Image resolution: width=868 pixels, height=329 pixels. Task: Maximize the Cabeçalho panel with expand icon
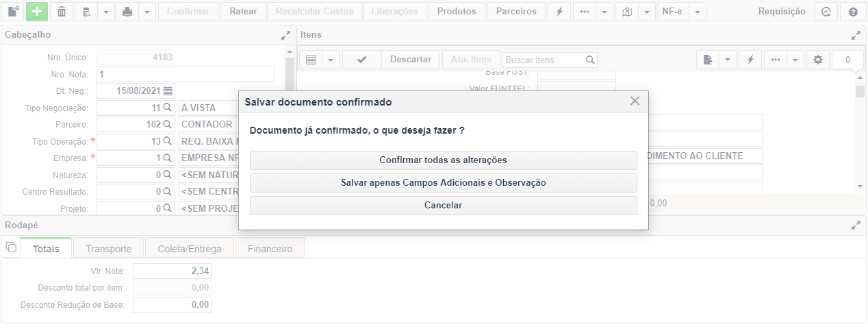click(285, 34)
